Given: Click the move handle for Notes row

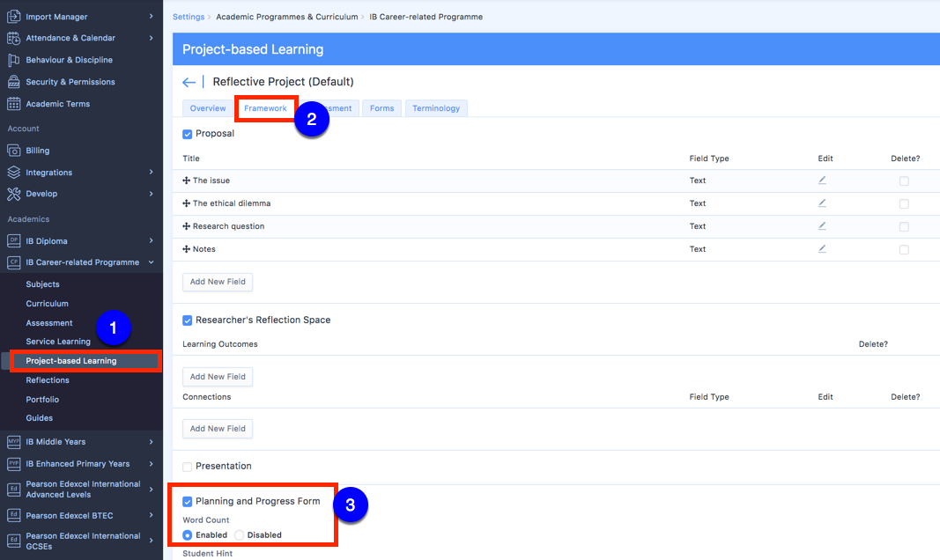Looking at the screenshot, I should pyautogui.click(x=186, y=249).
